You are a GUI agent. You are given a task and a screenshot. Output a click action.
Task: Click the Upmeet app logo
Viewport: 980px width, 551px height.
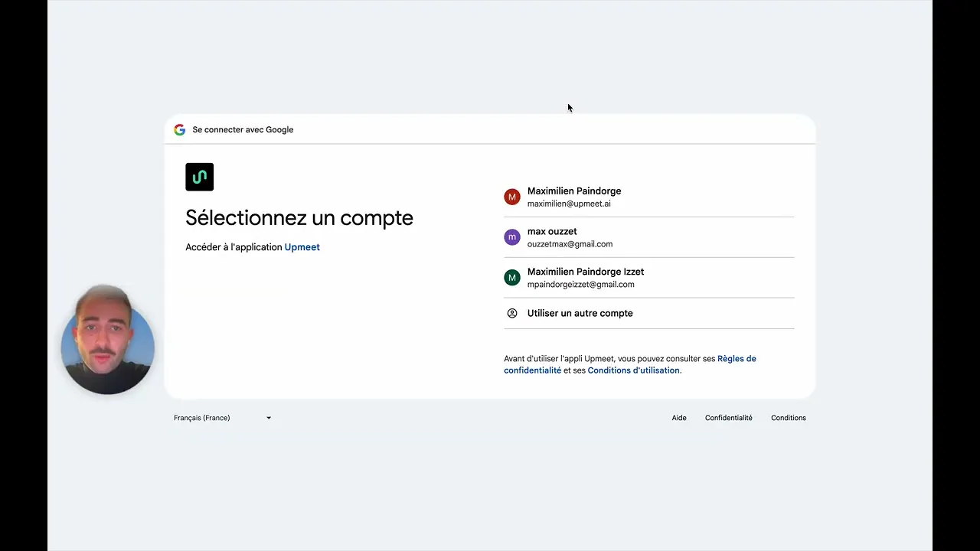[199, 177]
